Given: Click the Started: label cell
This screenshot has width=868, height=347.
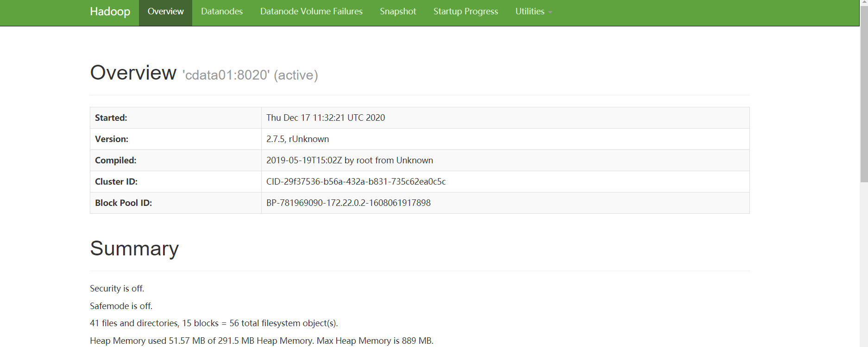Looking at the screenshot, I should tap(176, 118).
